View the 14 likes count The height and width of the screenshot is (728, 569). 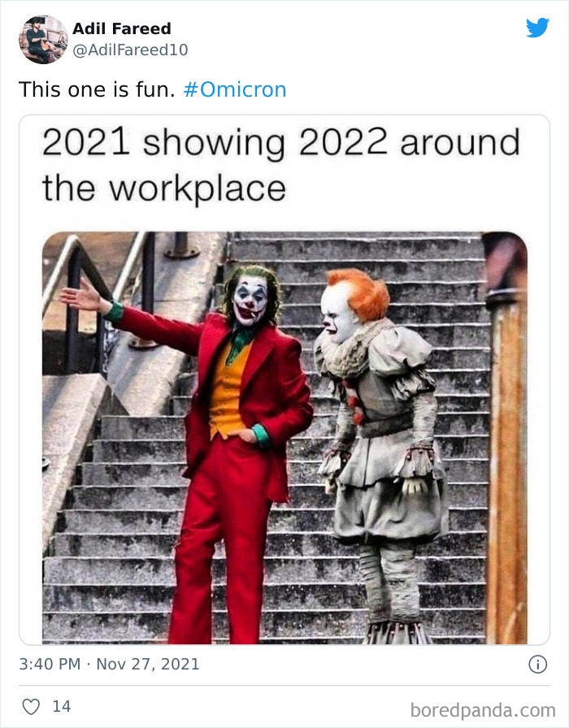coord(61,707)
